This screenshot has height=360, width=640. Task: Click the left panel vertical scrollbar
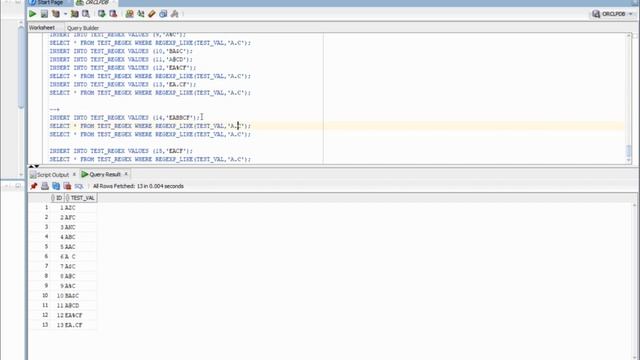click(21, 67)
